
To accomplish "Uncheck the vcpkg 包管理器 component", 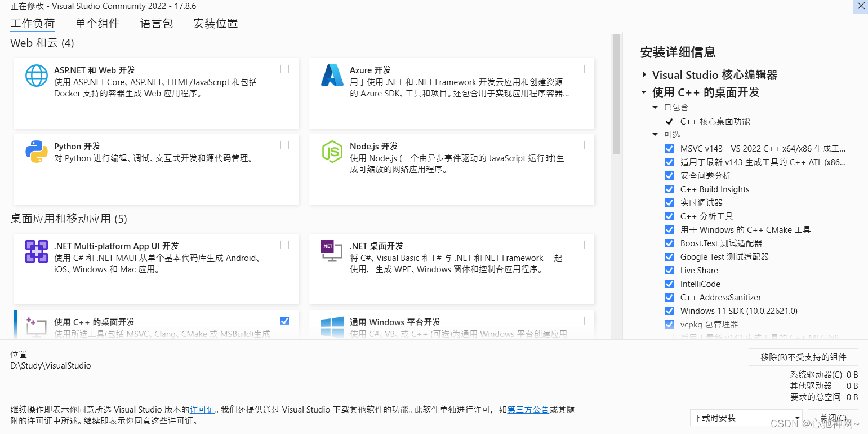I will [669, 324].
